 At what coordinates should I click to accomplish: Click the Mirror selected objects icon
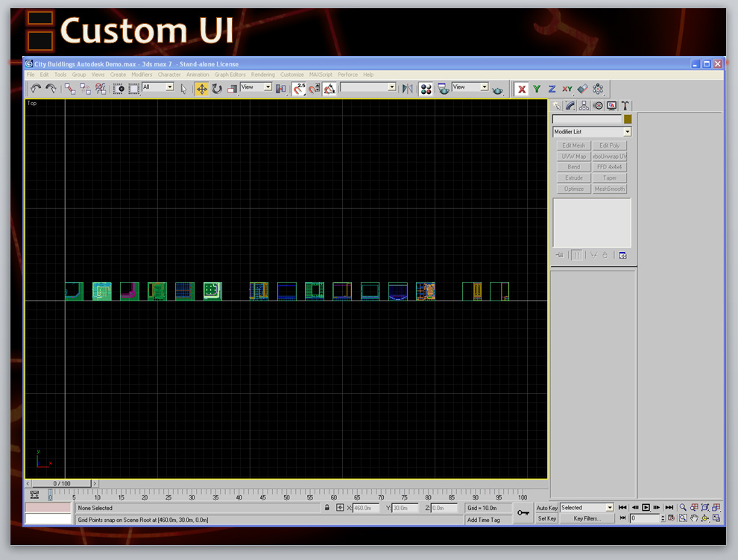click(407, 89)
